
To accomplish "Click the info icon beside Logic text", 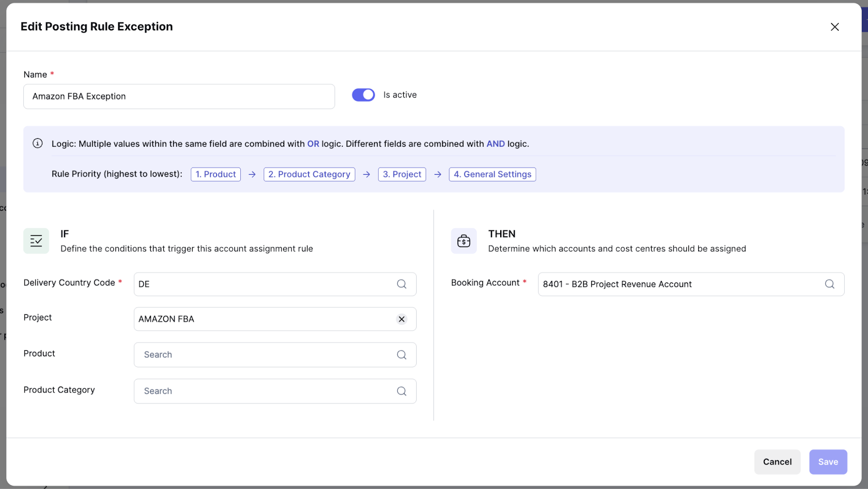I will pos(37,144).
